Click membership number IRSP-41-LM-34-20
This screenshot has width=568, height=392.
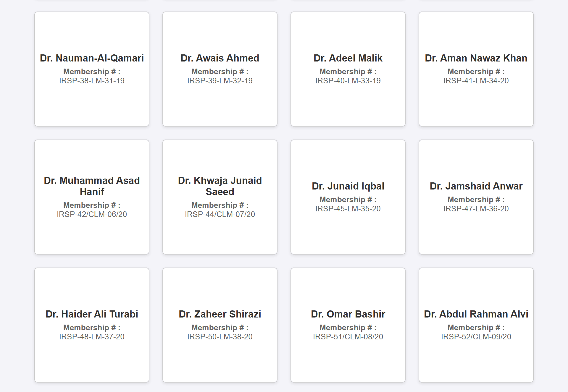pos(476,81)
